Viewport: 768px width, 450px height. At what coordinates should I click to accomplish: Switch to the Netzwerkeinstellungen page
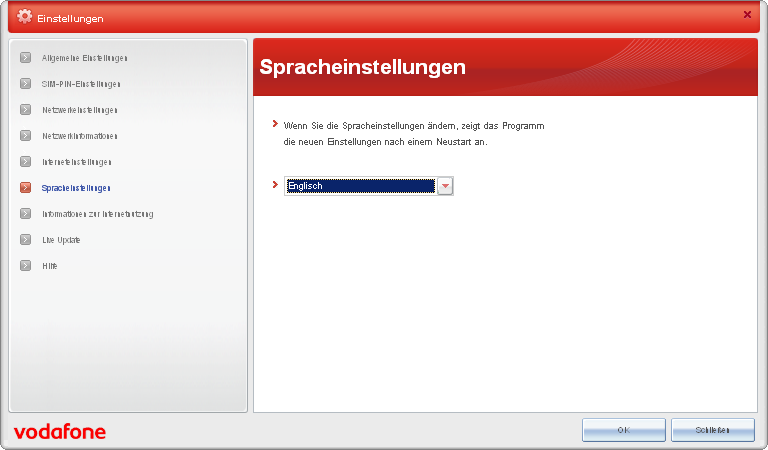coord(80,110)
